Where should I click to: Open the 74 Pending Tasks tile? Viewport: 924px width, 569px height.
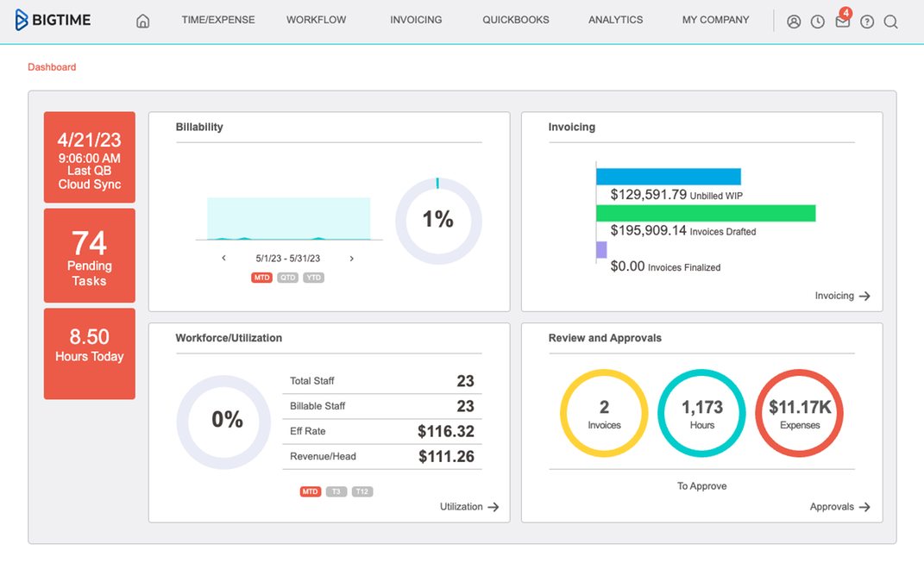(x=90, y=256)
